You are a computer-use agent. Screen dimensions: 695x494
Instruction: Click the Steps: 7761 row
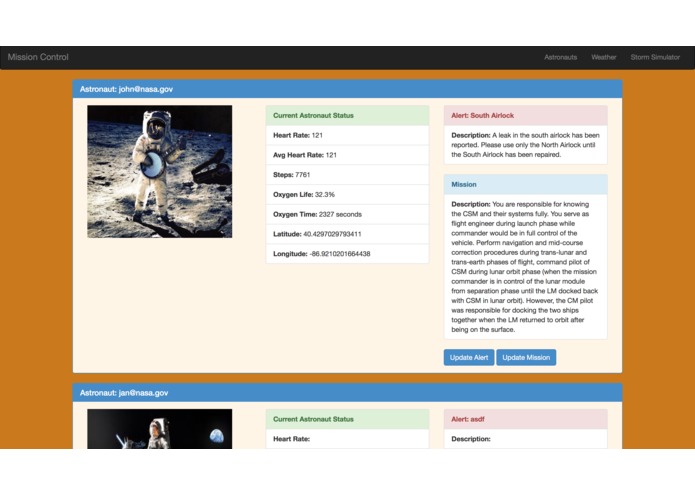348,175
